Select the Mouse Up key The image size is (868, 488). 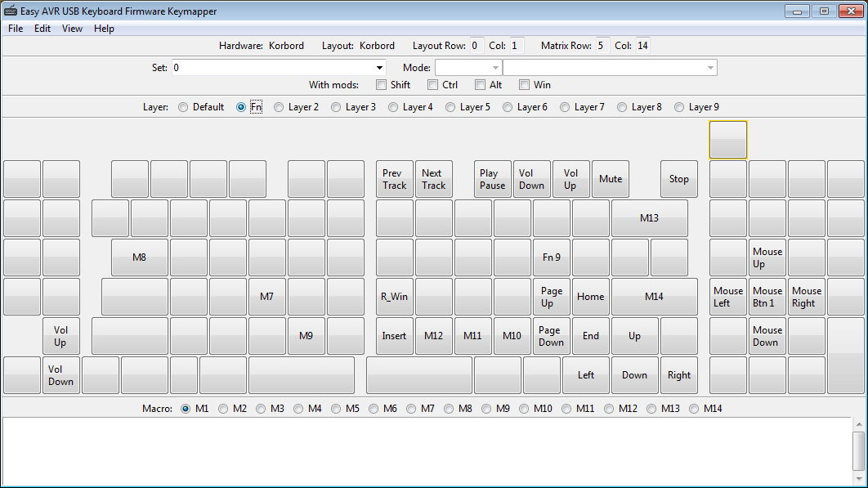point(767,257)
